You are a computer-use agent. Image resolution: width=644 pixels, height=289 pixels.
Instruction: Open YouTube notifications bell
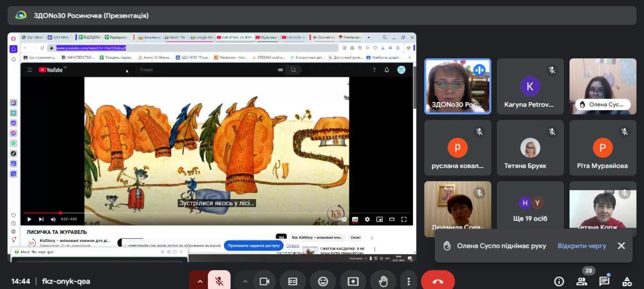(386, 70)
